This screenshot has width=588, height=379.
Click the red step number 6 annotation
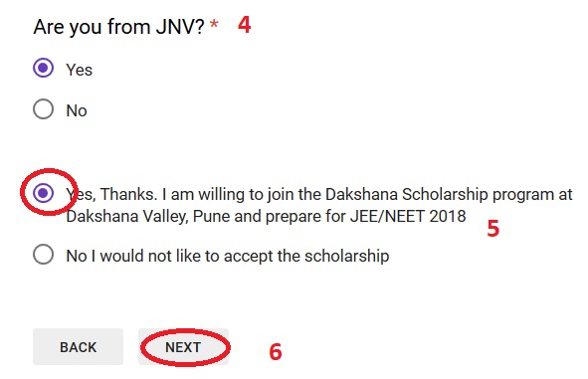(276, 352)
